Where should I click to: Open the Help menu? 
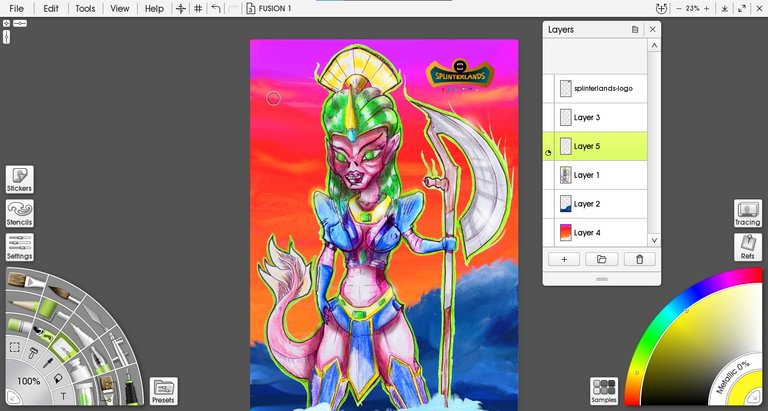click(154, 9)
